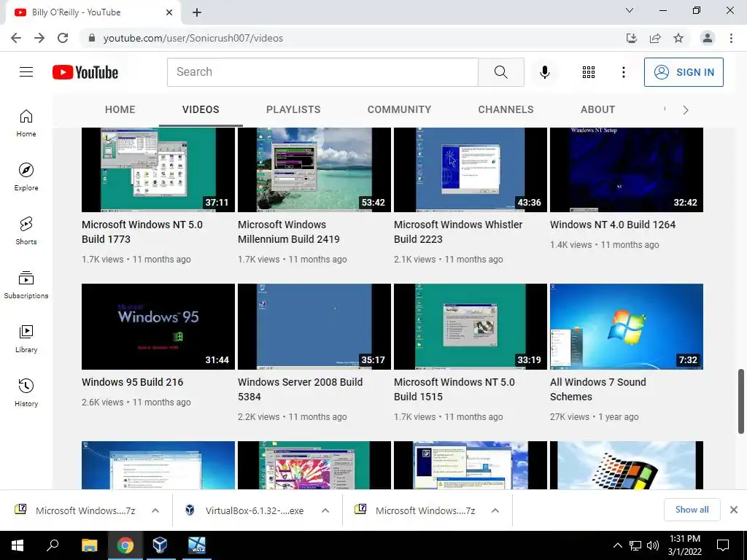This screenshot has width=747, height=560.
Task: Show hidden system tray icons
Action: pos(617,545)
